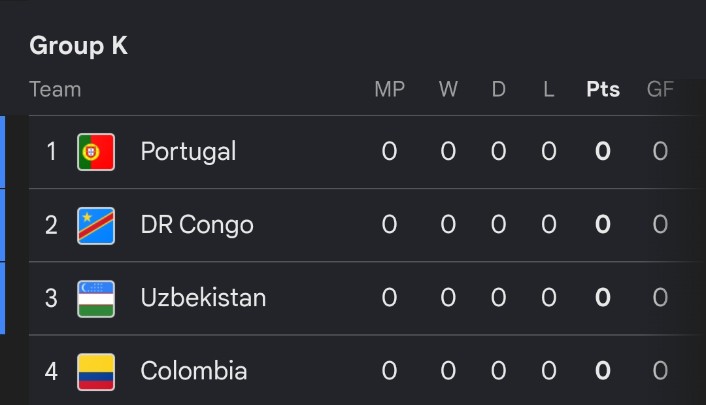Select the Colombia team name
Image resolution: width=706 pixels, height=405 pixels.
(194, 371)
